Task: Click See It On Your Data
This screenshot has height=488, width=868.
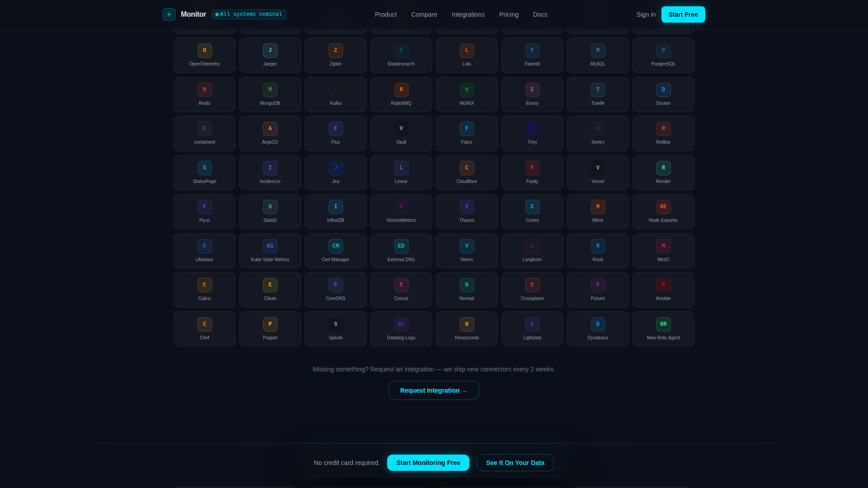Action: [515, 463]
